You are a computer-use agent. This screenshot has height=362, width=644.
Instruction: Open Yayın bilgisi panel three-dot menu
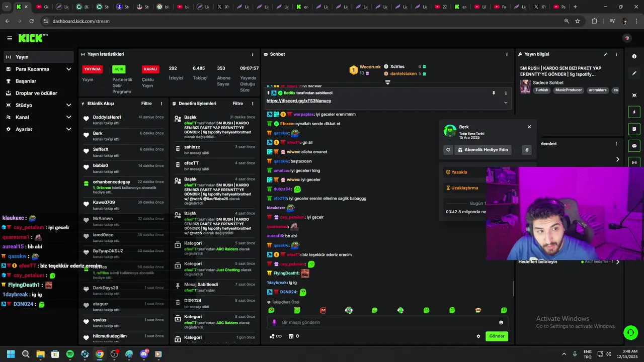click(615, 54)
